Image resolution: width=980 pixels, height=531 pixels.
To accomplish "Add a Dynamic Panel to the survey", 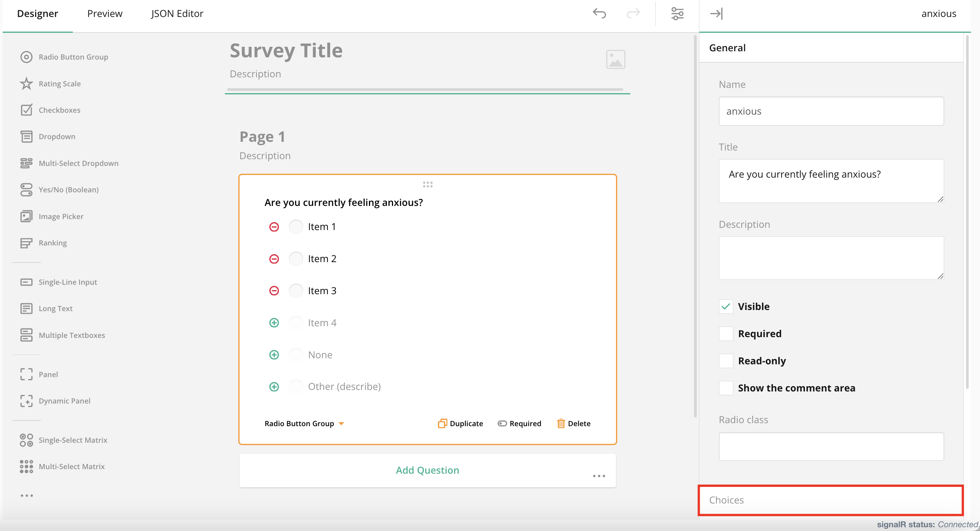I will [65, 401].
